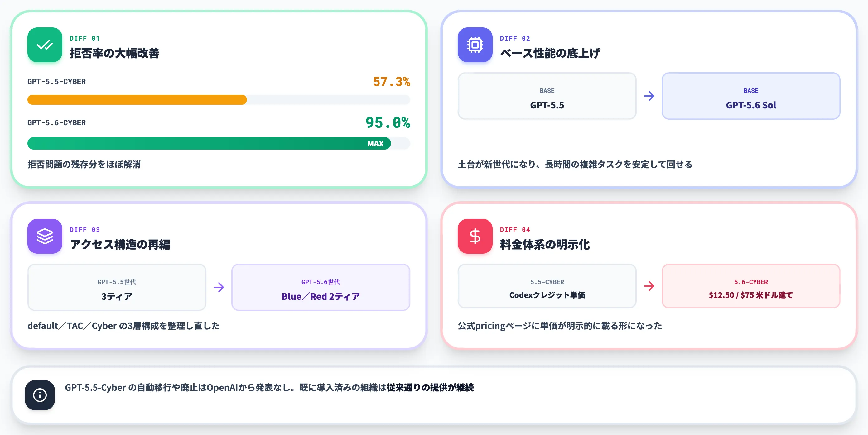
Task: Click the heading アクセス構造の再編
Action: point(120,244)
